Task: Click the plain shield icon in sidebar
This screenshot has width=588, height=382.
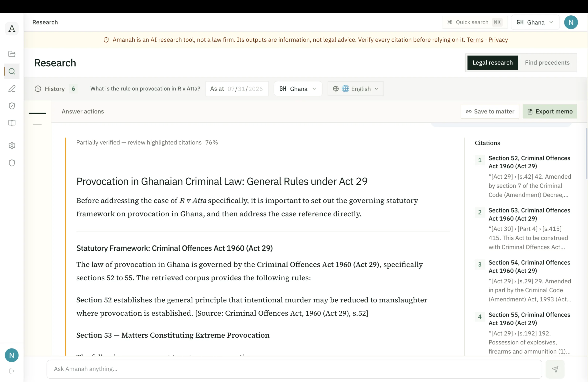Action: pyautogui.click(x=12, y=163)
